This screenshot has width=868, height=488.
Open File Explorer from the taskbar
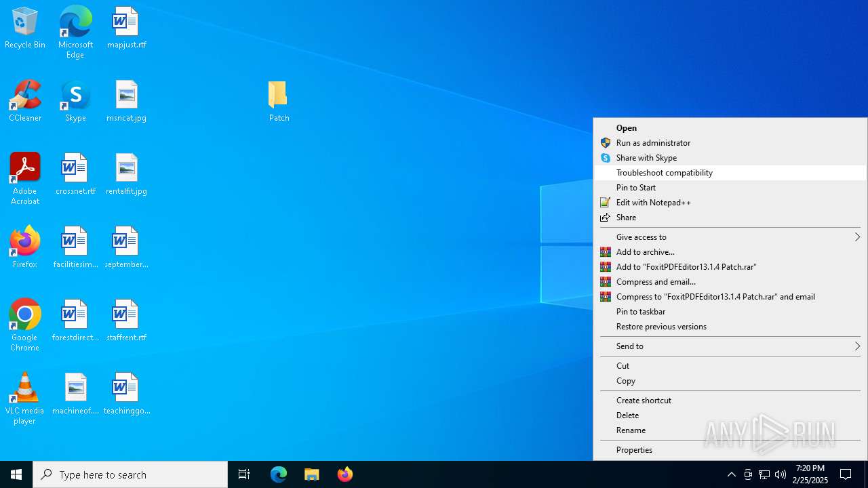point(311,474)
